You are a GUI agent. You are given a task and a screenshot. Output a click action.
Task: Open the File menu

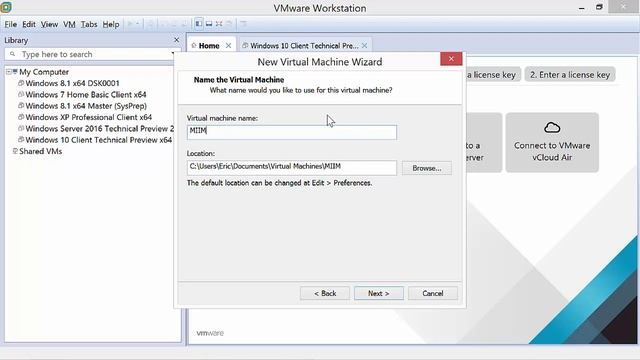[x=11, y=24]
